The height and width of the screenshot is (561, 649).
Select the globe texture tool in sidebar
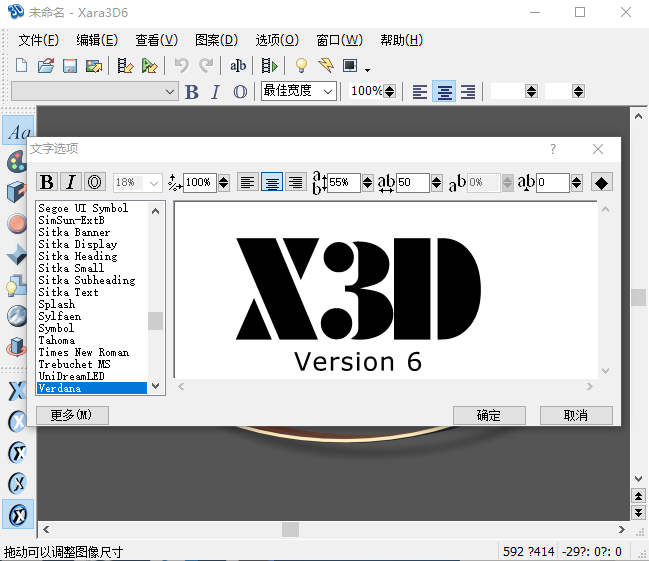tap(17, 316)
